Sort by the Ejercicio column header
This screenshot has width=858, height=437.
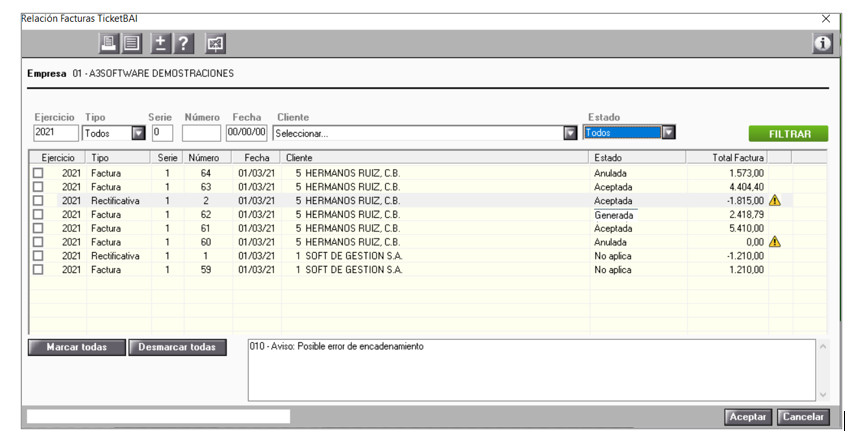click(x=57, y=158)
